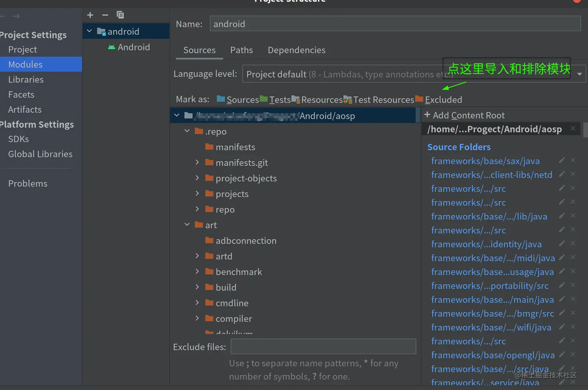
Task: Edit properties of frameworks/base/.../lib/java folder
Action: tap(562, 216)
